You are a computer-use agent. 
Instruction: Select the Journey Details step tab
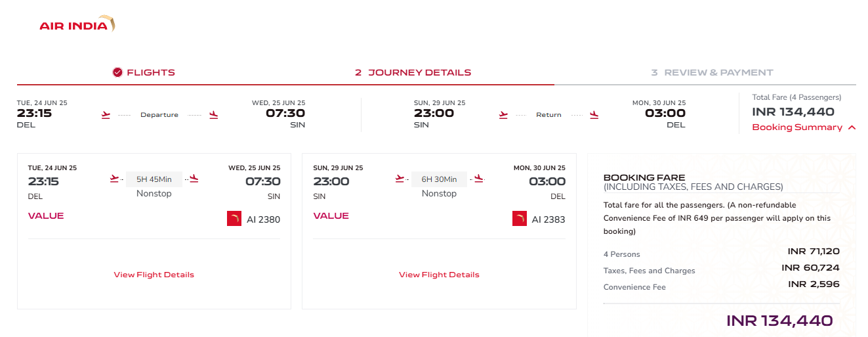[413, 73]
